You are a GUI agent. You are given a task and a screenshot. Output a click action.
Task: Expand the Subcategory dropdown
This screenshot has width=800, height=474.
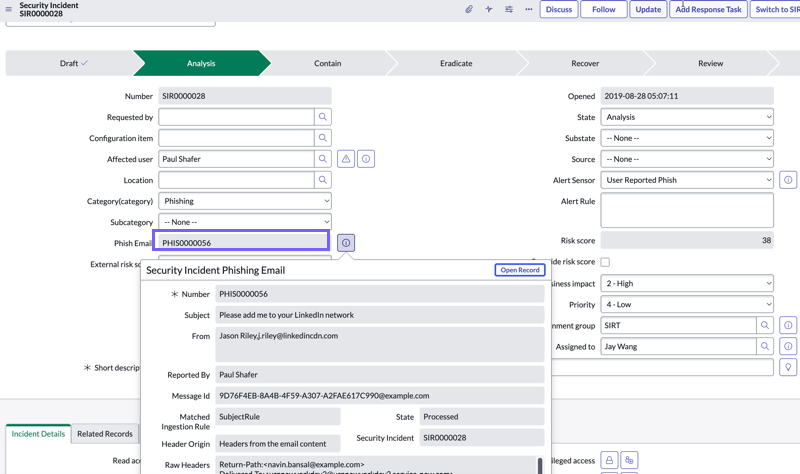[x=245, y=222]
